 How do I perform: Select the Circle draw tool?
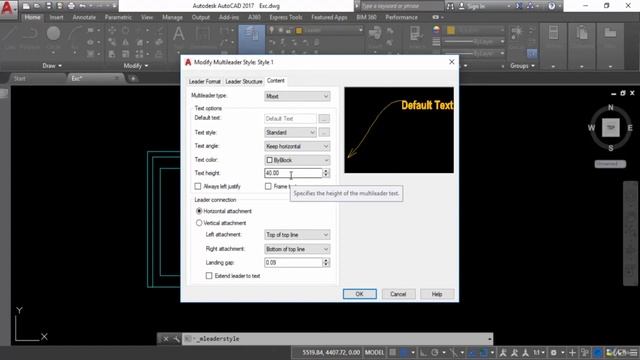pos(53,34)
